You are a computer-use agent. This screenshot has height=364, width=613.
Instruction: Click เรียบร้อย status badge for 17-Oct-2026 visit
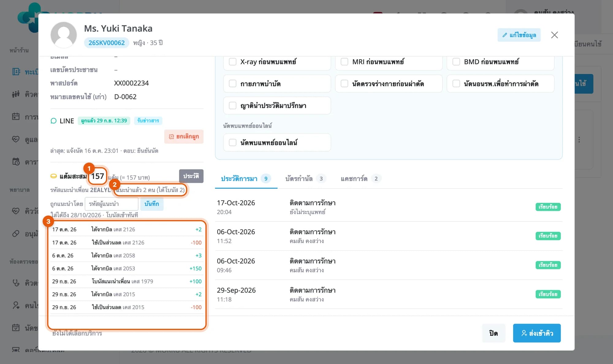(x=548, y=207)
